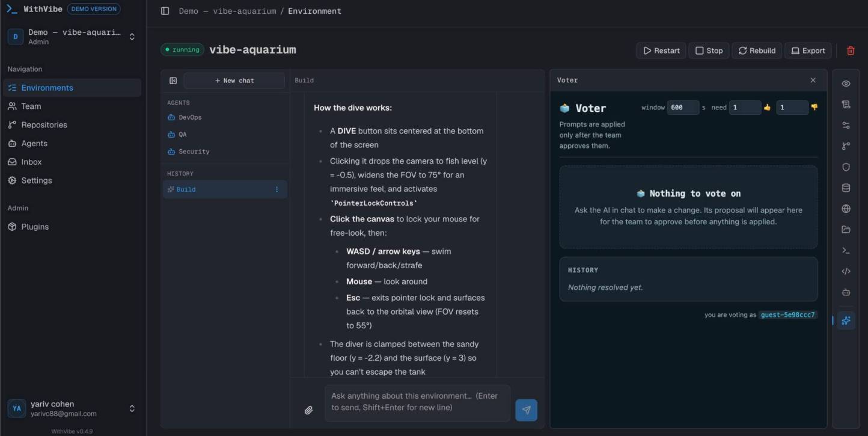Select the DevOps agent

pos(225,117)
